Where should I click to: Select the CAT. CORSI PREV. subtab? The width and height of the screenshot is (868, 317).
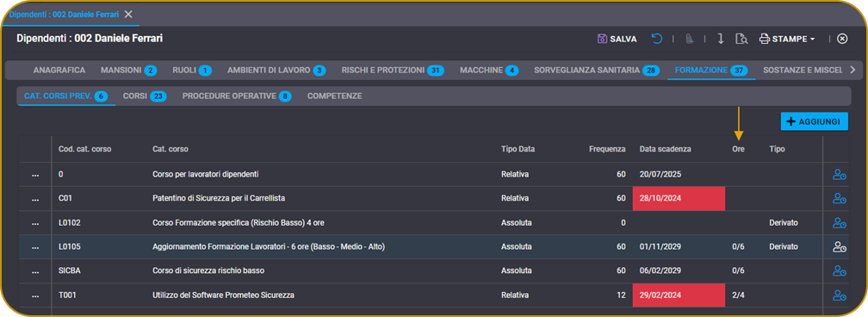click(x=65, y=96)
